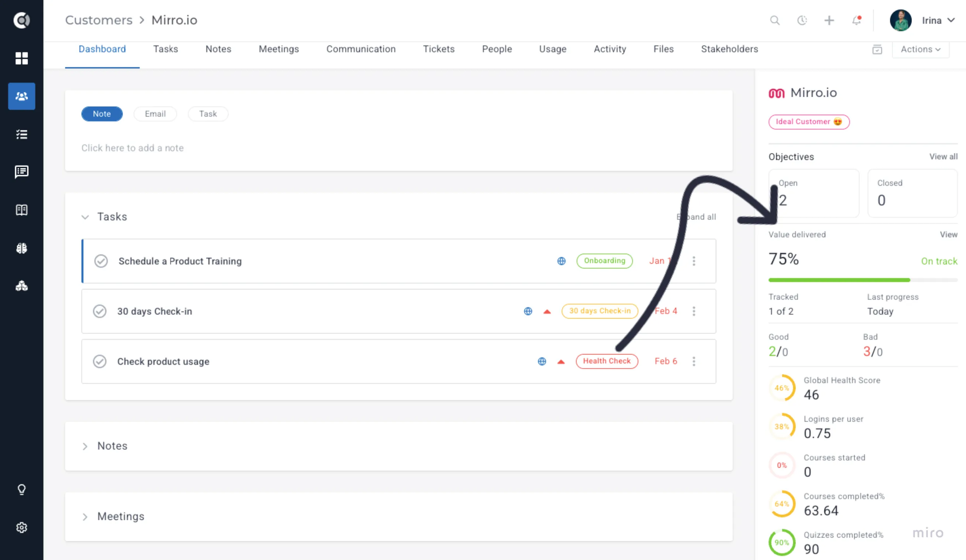The image size is (966, 560).
Task: Click the Value delivered progress bar
Action: (x=863, y=280)
